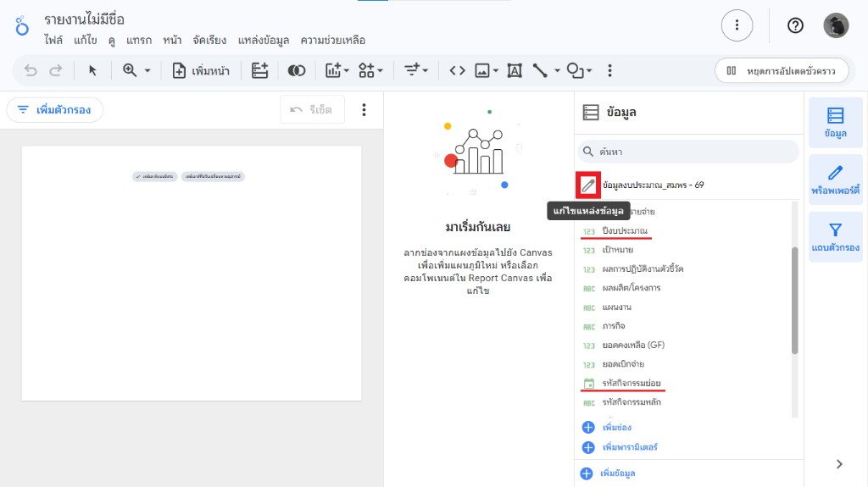
Task: Select the ผลการปฏิบัติงานตัวชี้วัด field
Action: pyautogui.click(x=643, y=269)
